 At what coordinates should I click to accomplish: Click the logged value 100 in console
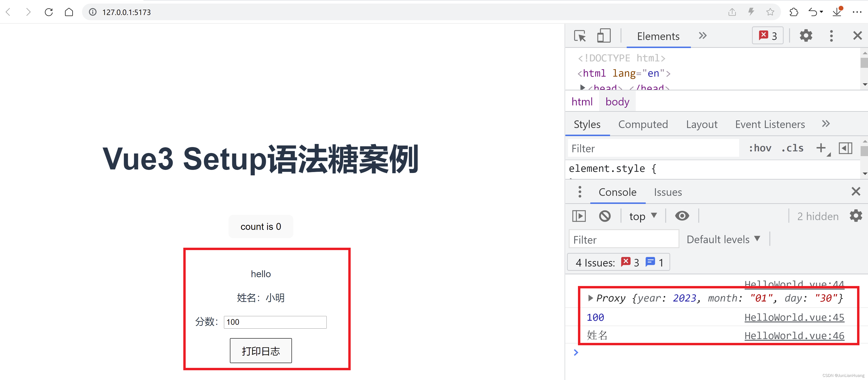coord(595,317)
